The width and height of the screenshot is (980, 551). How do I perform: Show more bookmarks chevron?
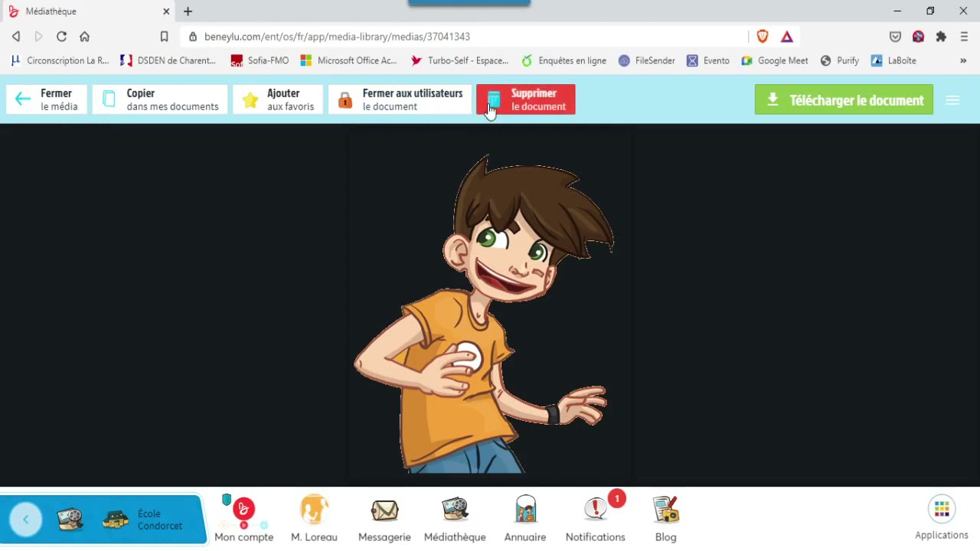(963, 60)
